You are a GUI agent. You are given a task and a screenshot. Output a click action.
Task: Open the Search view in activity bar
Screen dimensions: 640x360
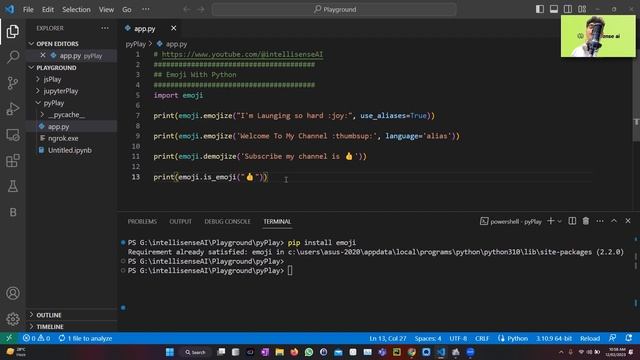point(13,57)
